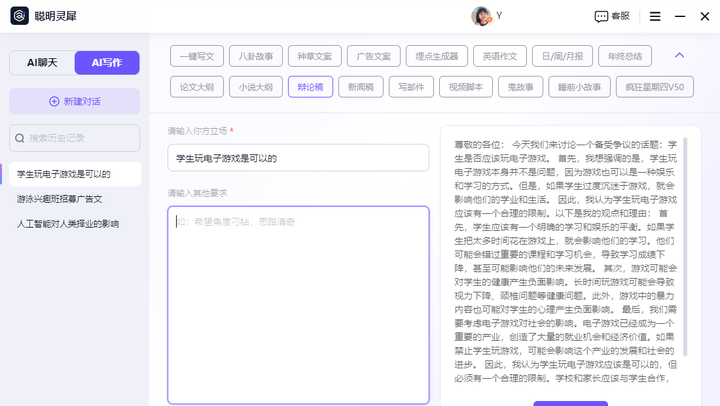Minimize the application window
Screen dimensions: 720x406
(x=680, y=17)
